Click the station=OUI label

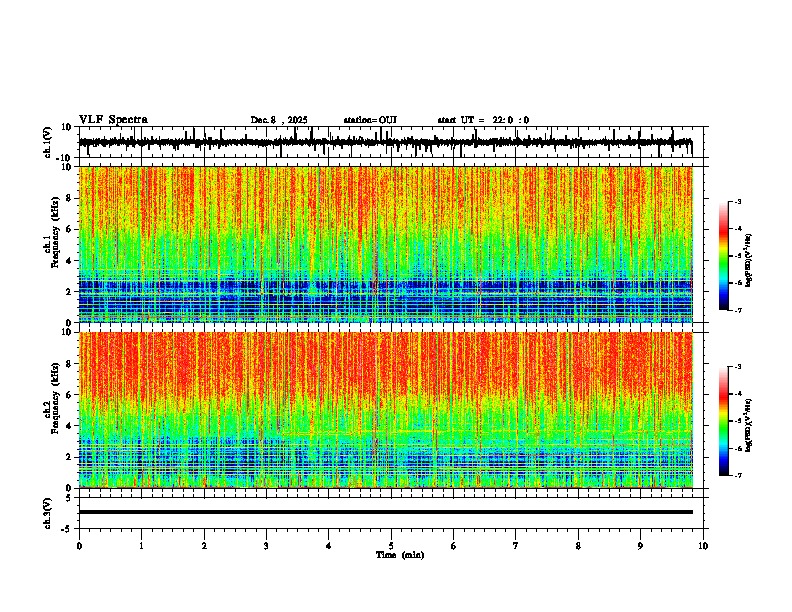(370, 120)
